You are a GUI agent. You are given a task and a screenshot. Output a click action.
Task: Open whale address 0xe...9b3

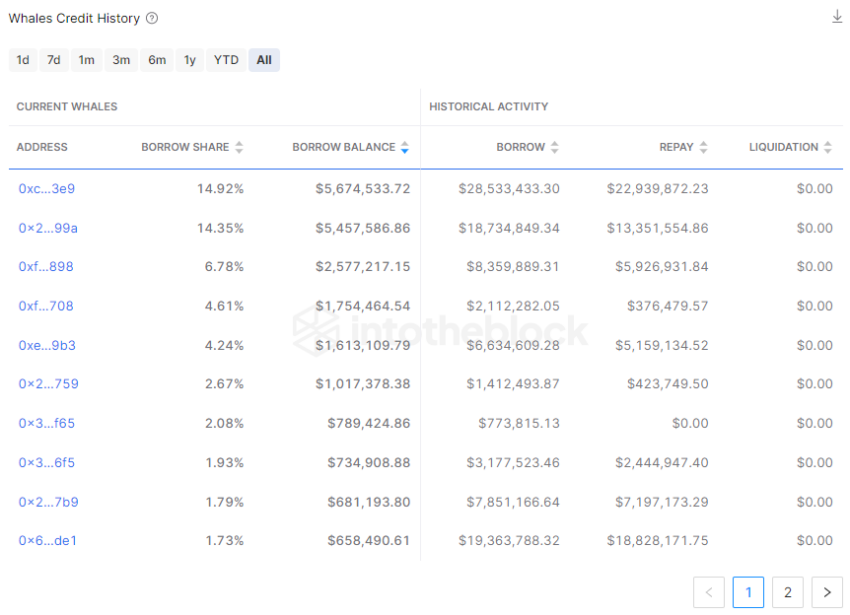[47, 345]
